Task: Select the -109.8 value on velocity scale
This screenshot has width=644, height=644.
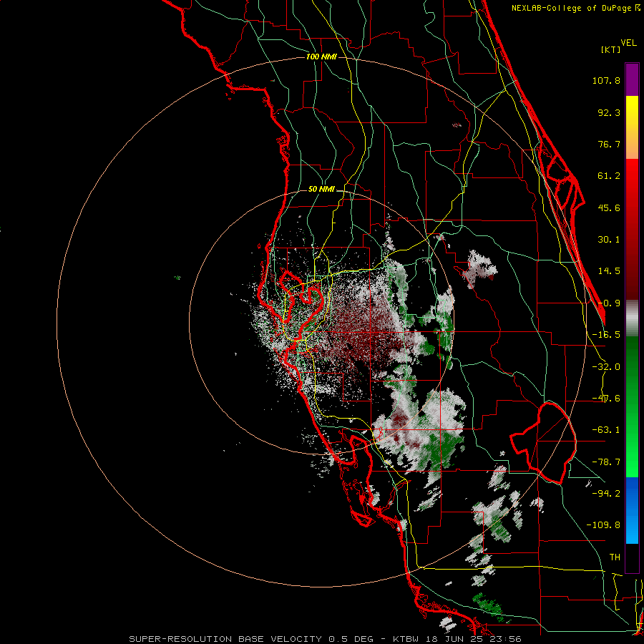Action: (603, 525)
